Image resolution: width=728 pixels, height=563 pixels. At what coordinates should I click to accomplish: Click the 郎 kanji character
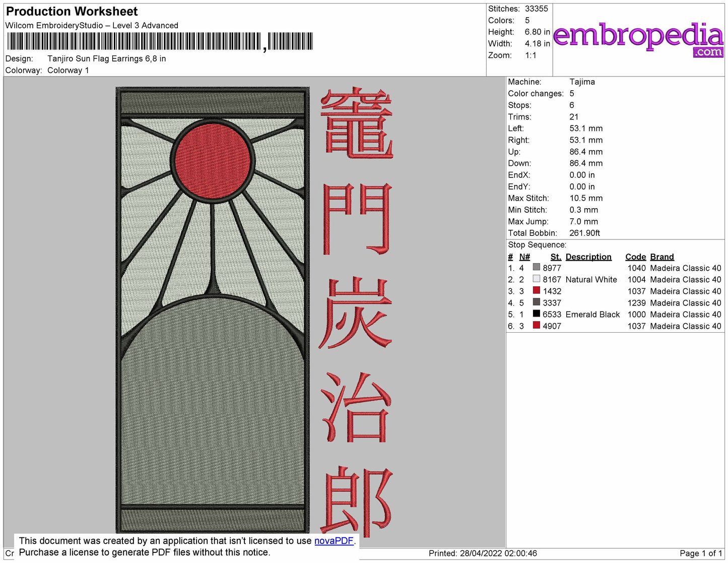(357, 502)
